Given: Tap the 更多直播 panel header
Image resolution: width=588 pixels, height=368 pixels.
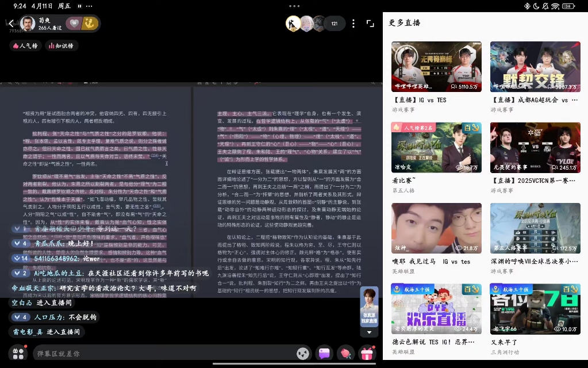Looking at the screenshot, I should 404,23.
